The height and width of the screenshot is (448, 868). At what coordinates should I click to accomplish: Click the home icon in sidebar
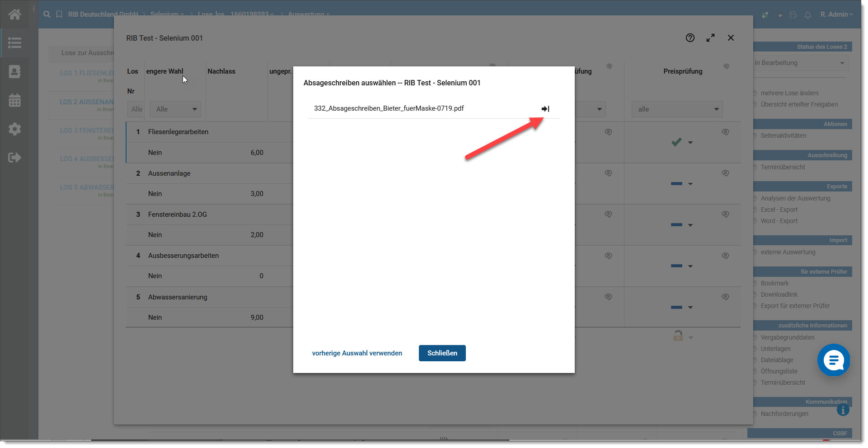14,14
